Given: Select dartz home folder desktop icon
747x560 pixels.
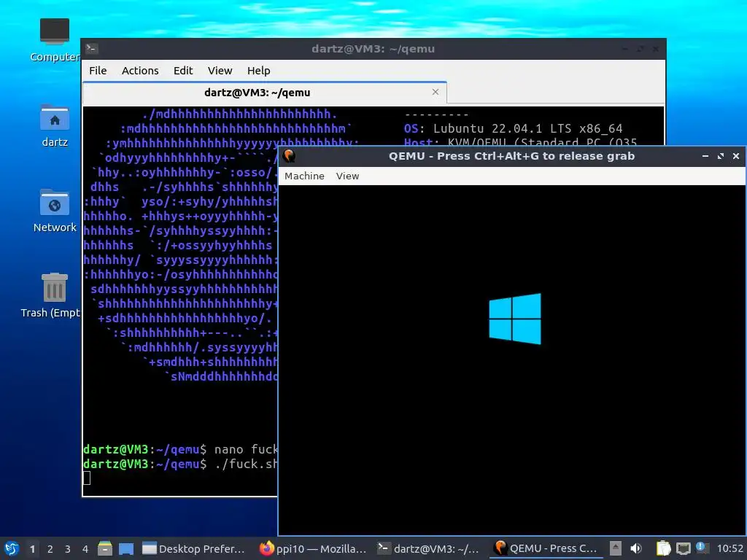Looking at the screenshot, I should pos(54,125).
